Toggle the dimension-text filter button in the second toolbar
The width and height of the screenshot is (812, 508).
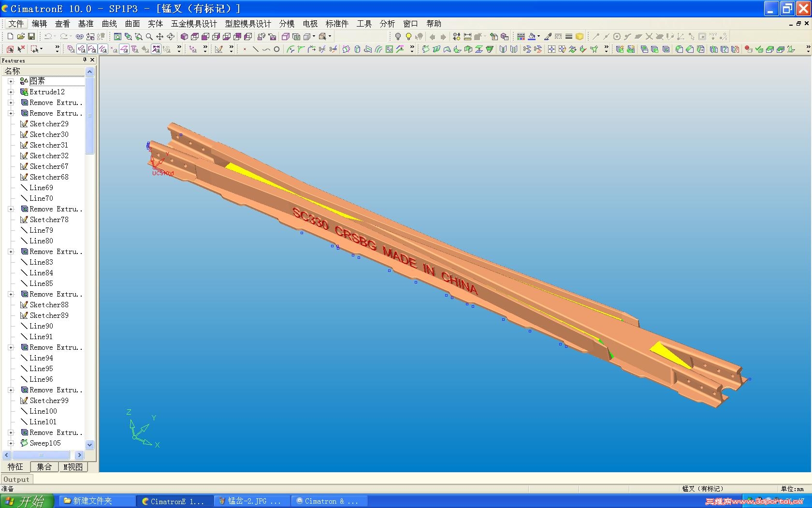tap(156, 49)
